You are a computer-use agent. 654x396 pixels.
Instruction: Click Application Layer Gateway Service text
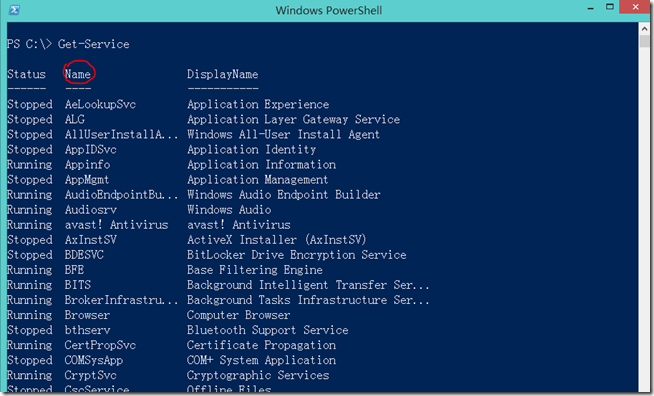point(294,119)
